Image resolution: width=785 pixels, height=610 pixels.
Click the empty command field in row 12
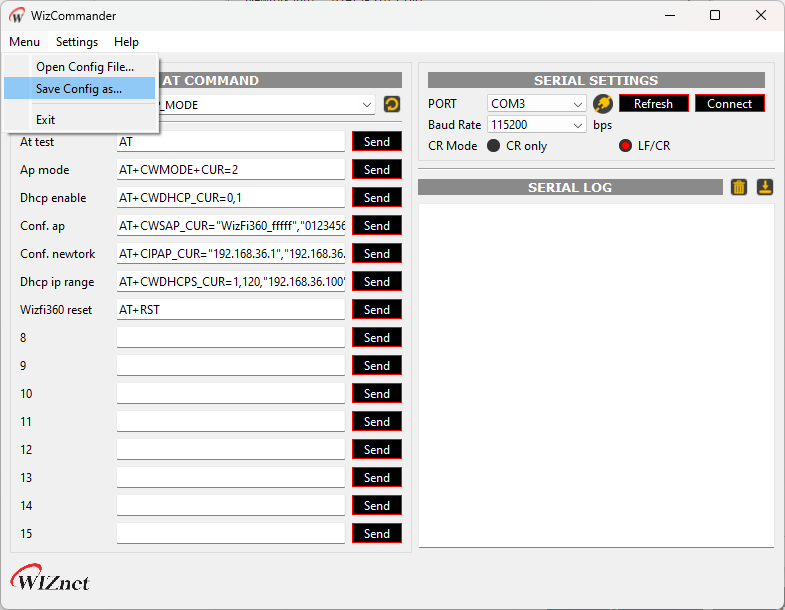click(x=231, y=450)
